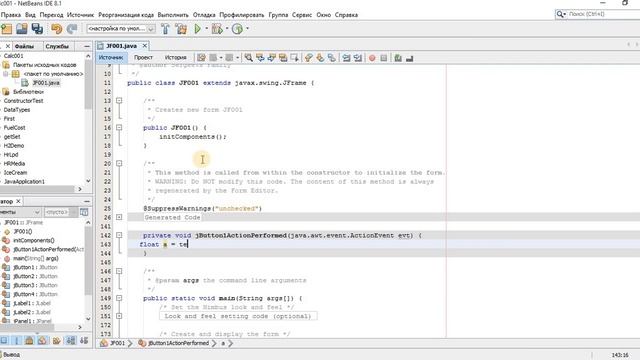Screen dimensions: 640x360
Task: Click the Вывод output button at bottom
Action: [10, 355]
